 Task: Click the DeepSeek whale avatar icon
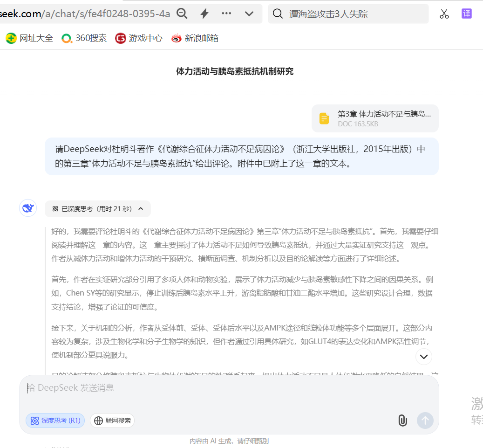pyautogui.click(x=28, y=208)
